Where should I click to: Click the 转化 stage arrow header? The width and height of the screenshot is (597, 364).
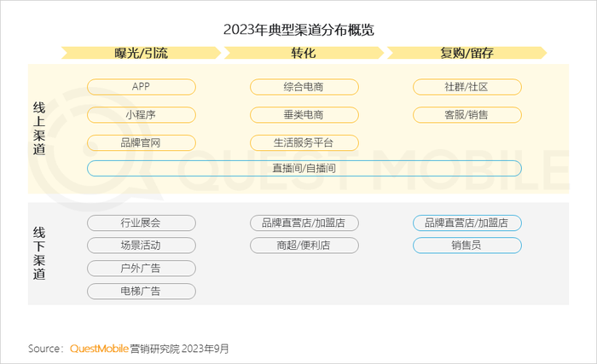click(x=304, y=53)
